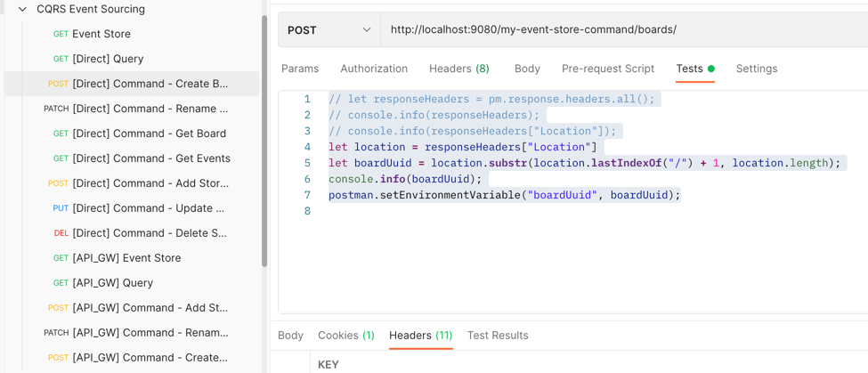
Task: Open the DEL [Direct] Command Delete request
Action: 149,233
